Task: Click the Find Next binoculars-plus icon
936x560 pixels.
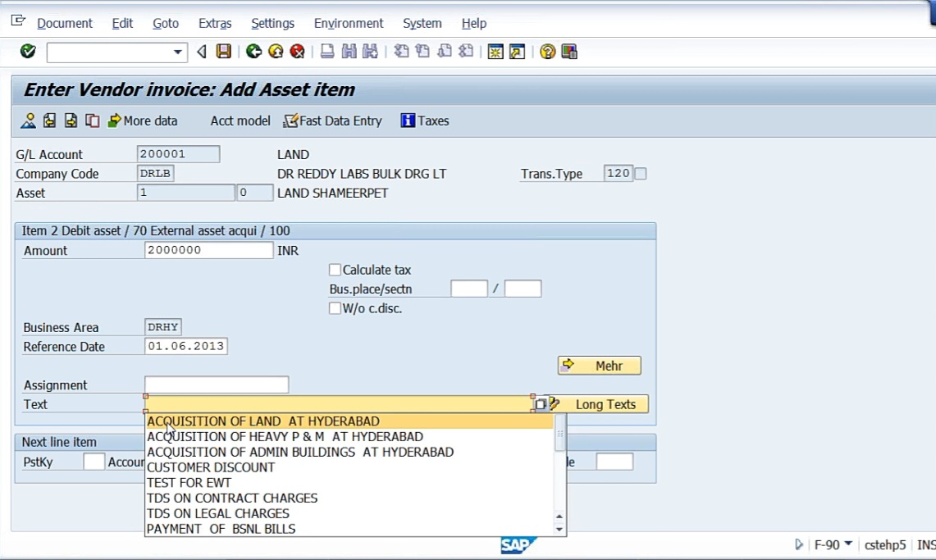Action: [370, 52]
